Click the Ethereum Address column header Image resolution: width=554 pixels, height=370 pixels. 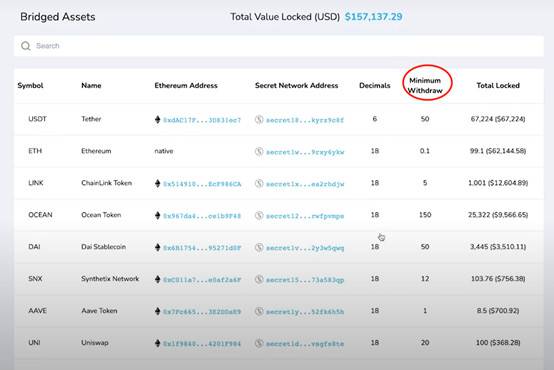(x=186, y=86)
